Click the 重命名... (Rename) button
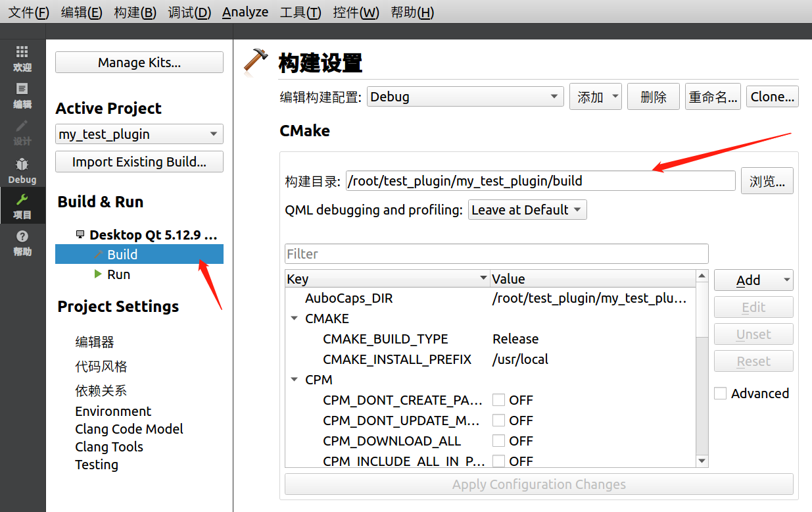Image resolution: width=812 pixels, height=512 pixels. click(x=713, y=97)
